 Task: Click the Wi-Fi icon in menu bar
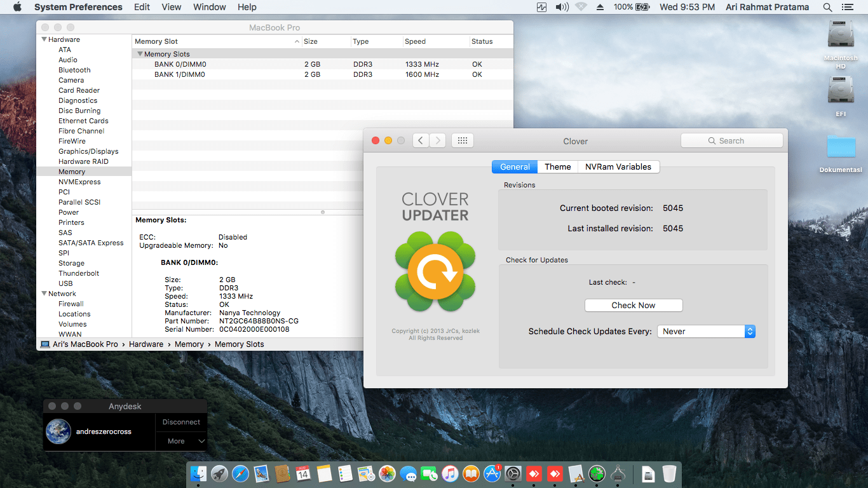click(x=581, y=7)
